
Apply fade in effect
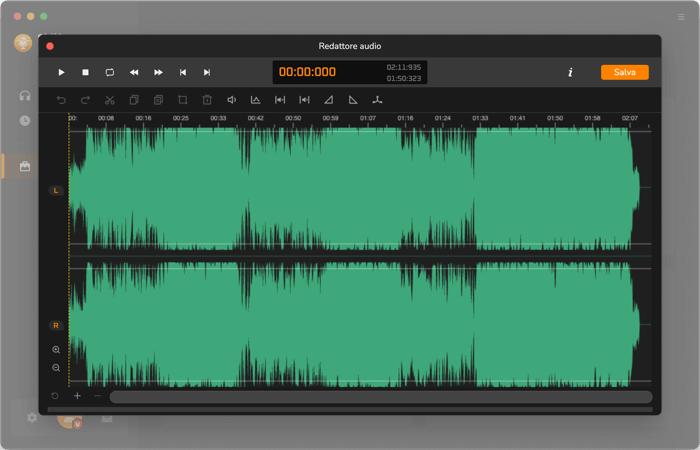coord(329,100)
